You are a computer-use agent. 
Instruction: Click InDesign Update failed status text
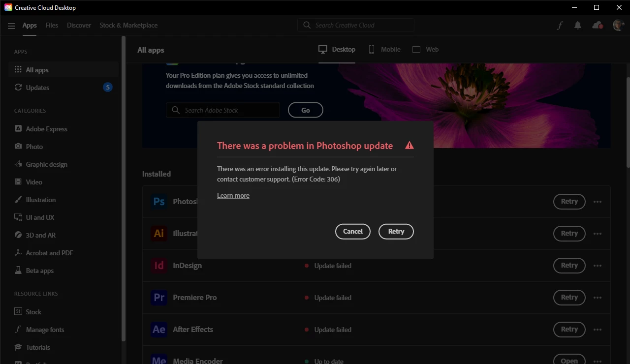click(x=333, y=266)
